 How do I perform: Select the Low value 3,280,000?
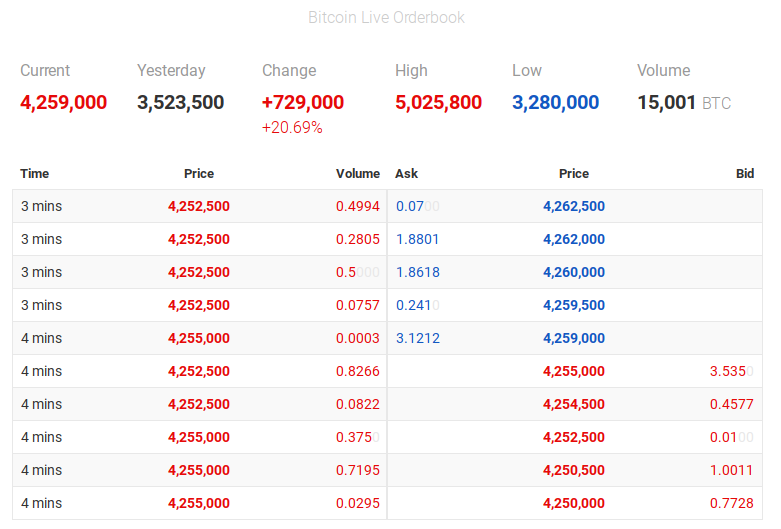click(x=555, y=102)
